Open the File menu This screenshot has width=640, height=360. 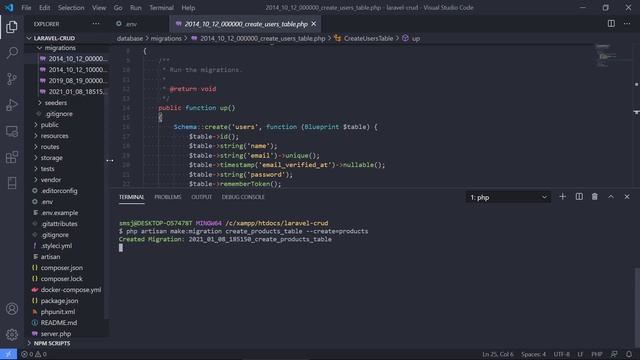26,8
